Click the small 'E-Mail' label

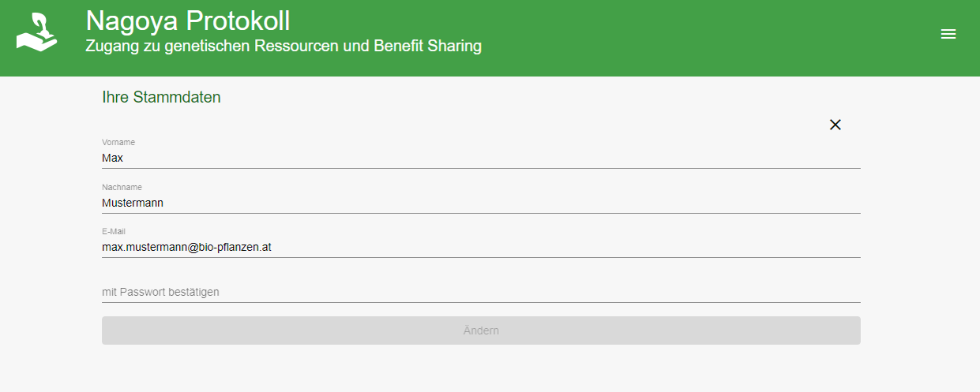(x=114, y=231)
